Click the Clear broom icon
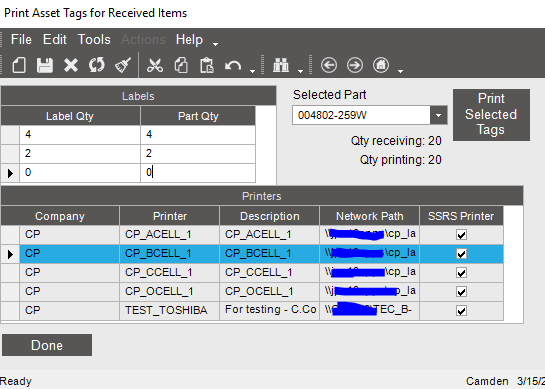 (123, 65)
